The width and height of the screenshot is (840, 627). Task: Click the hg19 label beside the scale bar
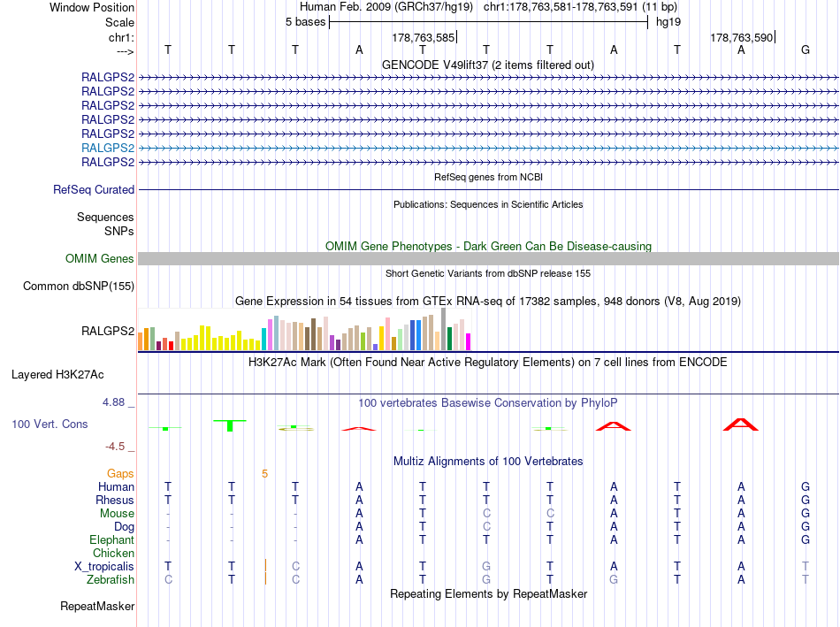coord(668,22)
